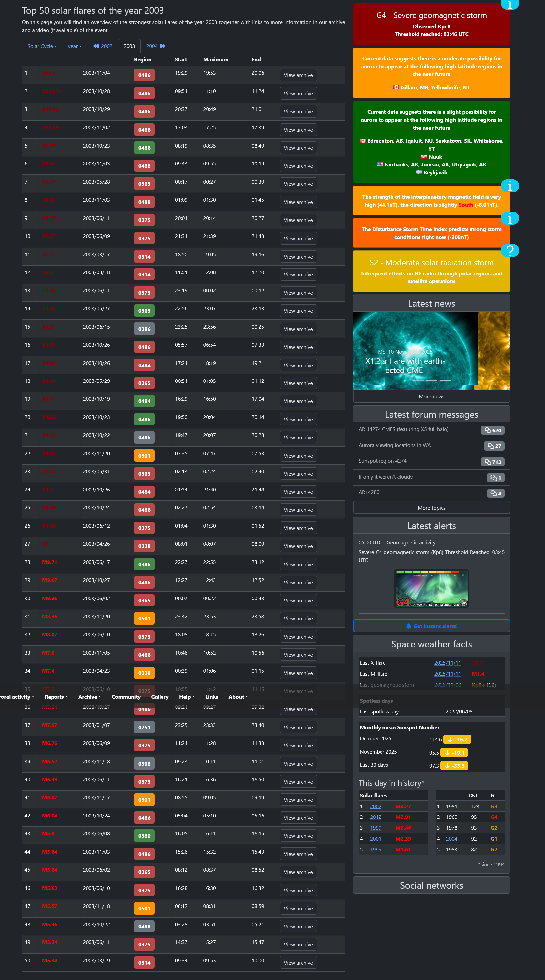This screenshot has width=545, height=980.
Task: Click the double-left arrow beside 2002
Action: tap(96, 46)
